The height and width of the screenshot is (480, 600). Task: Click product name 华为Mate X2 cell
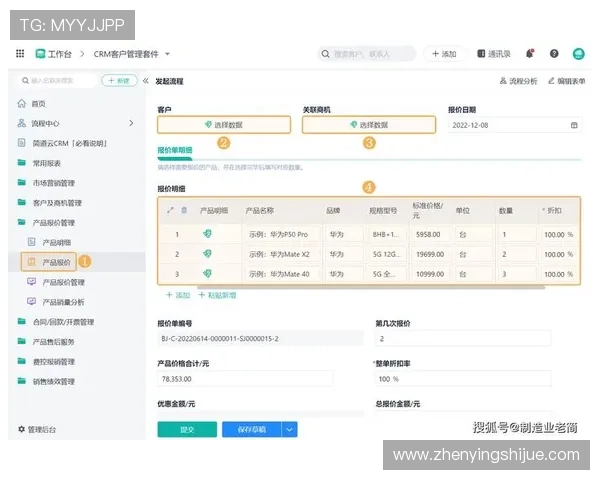click(282, 254)
